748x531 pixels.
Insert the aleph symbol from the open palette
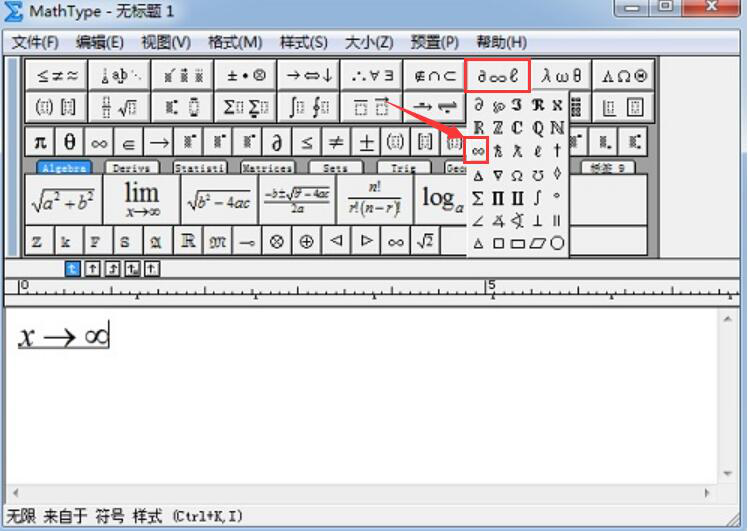pyautogui.click(x=557, y=105)
